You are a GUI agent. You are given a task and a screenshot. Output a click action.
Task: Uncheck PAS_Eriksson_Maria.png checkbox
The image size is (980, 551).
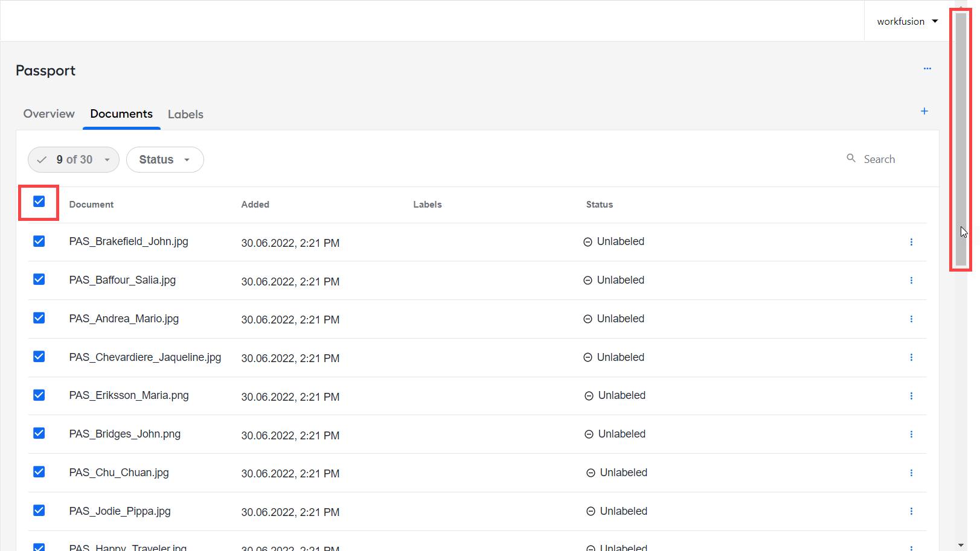[x=39, y=395]
